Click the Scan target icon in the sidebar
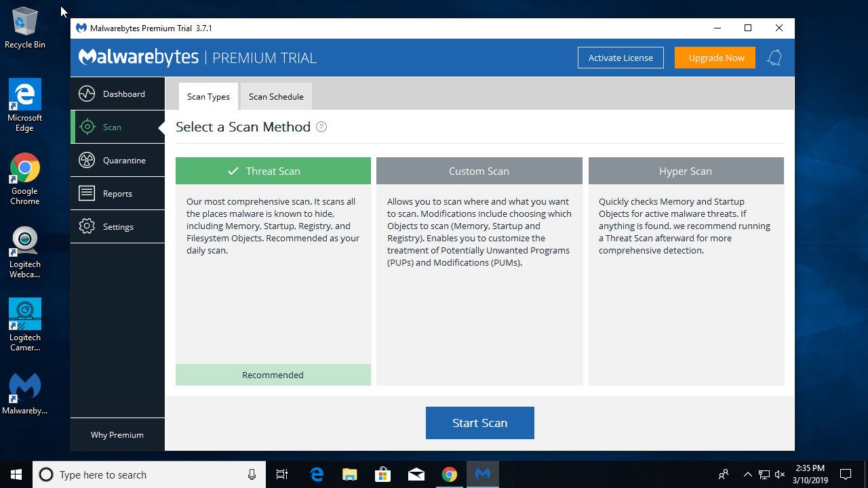868x488 pixels. point(87,127)
